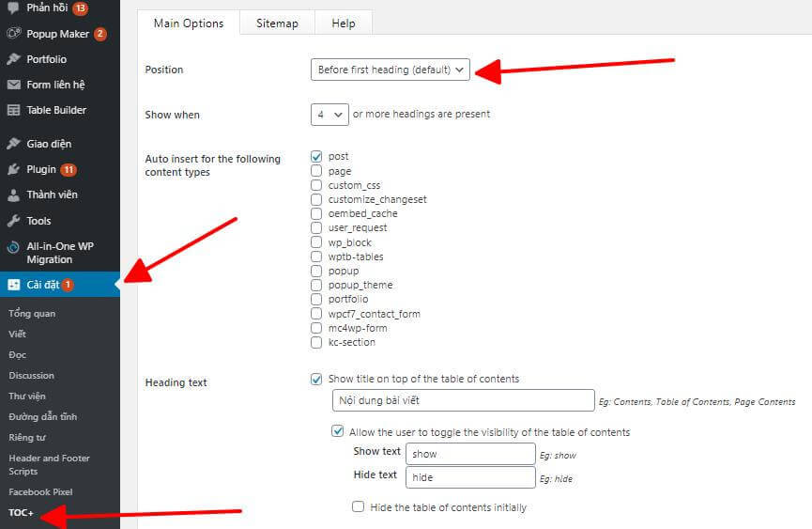Enable the kc-section checkbox

[x=316, y=342]
